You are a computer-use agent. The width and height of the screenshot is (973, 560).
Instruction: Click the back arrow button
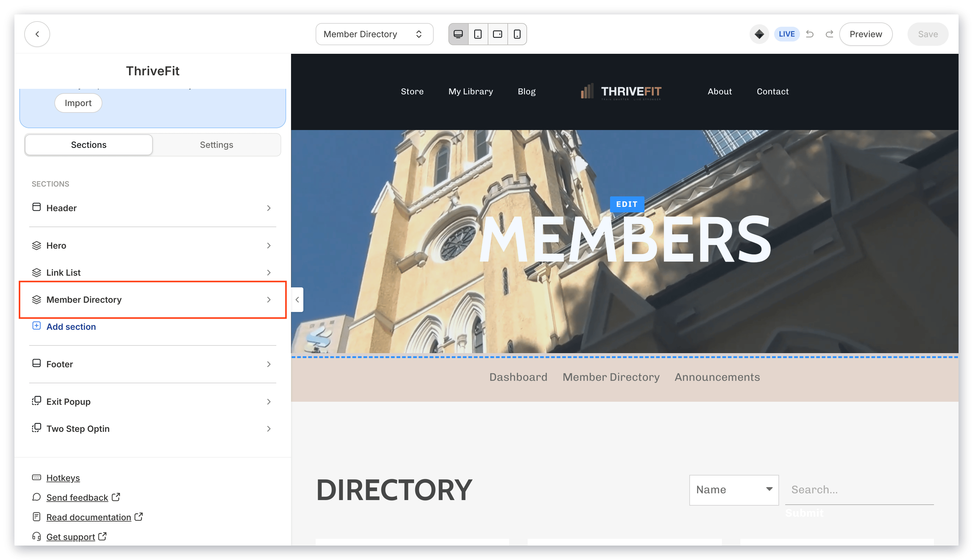click(37, 34)
